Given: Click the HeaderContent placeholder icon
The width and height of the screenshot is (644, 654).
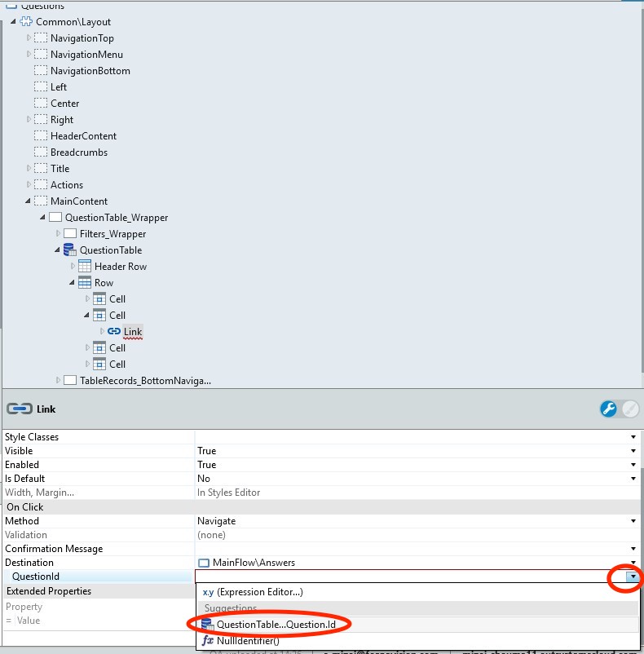Looking at the screenshot, I should point(41,135).
